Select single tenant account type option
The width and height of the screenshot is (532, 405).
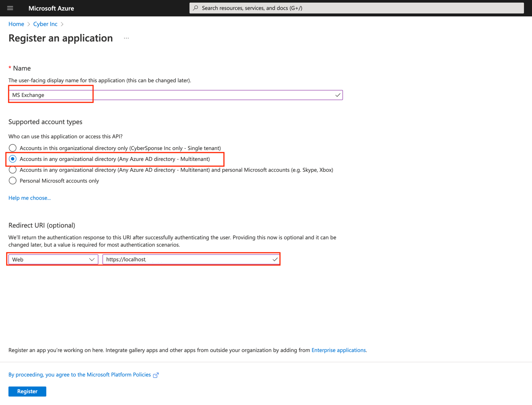tap(13, 148)
